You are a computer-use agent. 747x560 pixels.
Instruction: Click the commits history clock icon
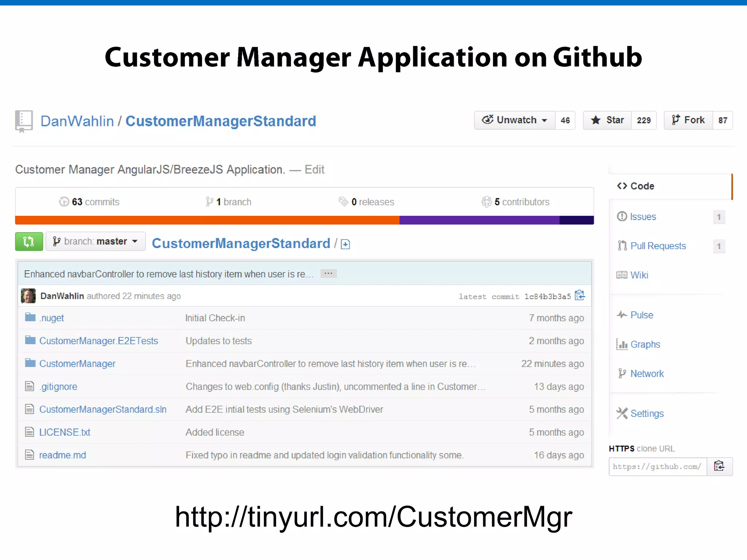pyautogui.click(x=64, y=202)
